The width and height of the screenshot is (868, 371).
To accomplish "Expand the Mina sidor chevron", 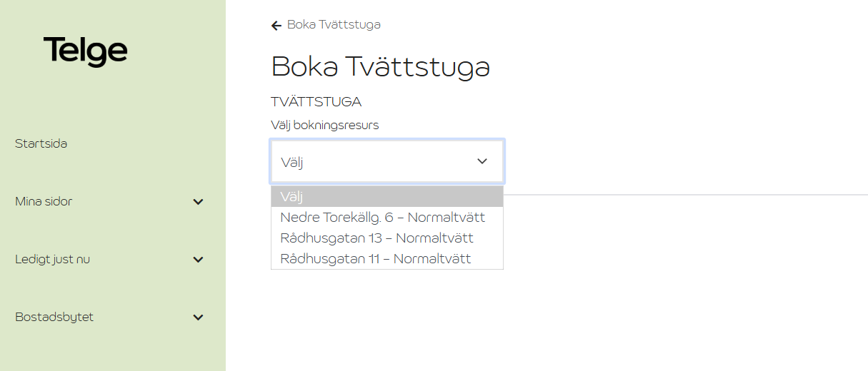I will coord(199,202).
